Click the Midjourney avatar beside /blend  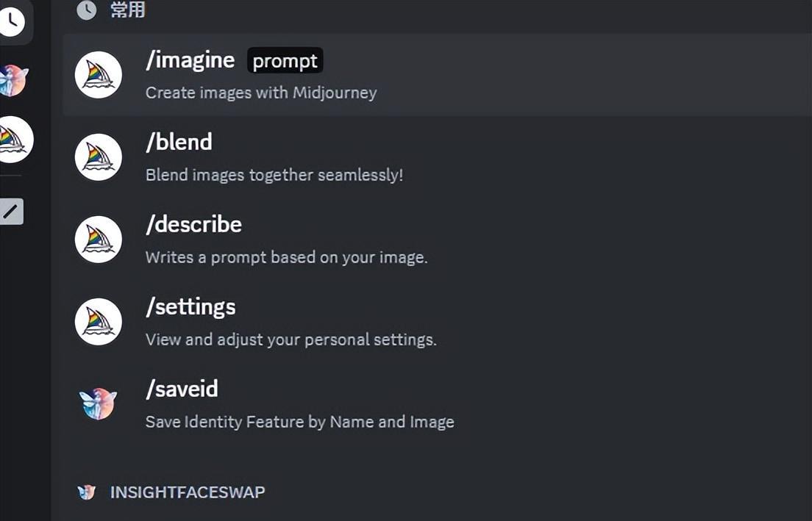pos(99,157)
